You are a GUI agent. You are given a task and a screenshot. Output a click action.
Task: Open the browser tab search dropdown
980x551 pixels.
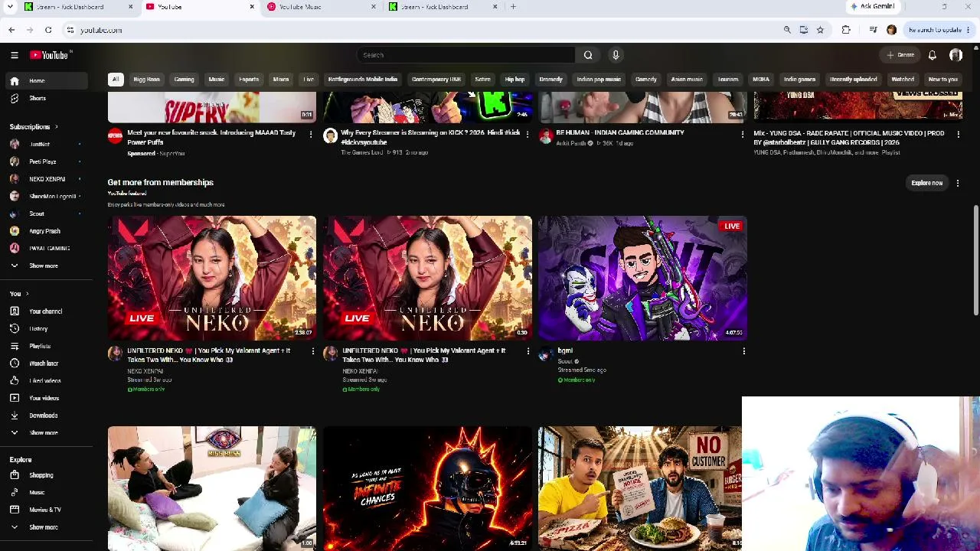tap(10, 7)
